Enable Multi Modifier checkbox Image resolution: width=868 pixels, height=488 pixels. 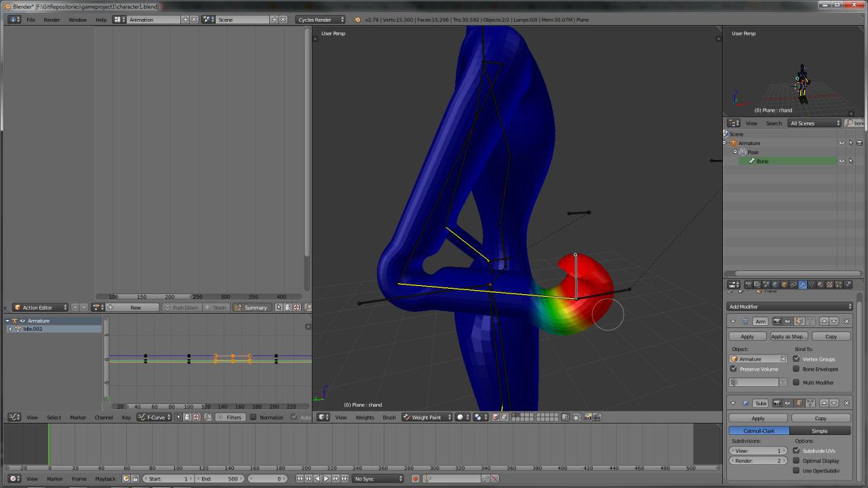(x=796, y=382)
